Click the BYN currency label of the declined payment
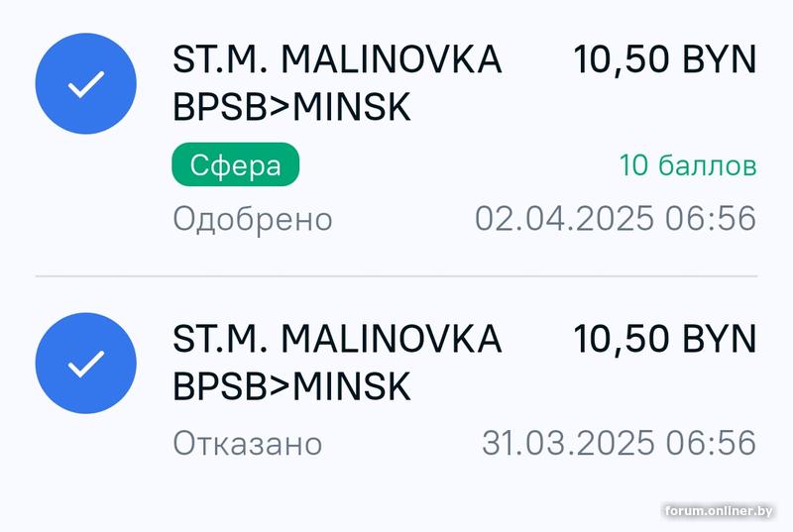This screenshot has height=532, width=793. pos(716,339)
